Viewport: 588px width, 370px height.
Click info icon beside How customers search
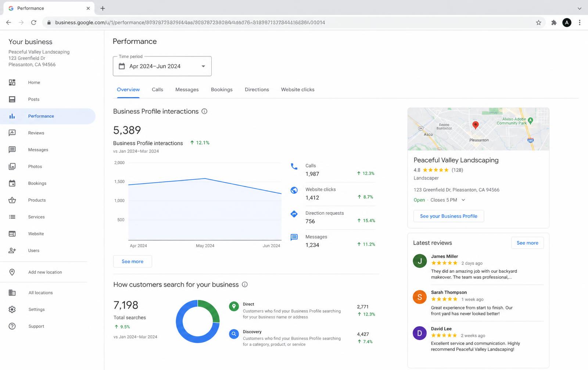[x=245, y=284]
